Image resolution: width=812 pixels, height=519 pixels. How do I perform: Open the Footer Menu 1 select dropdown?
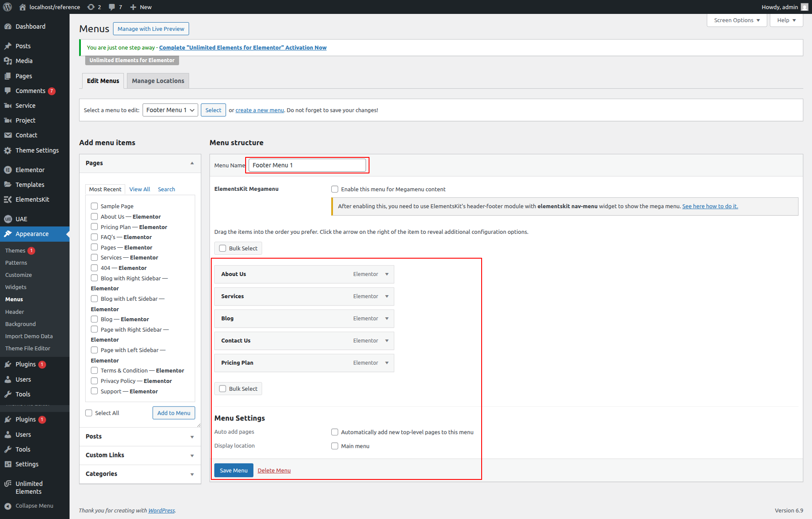pyautogui.click(x=170, y=110)
